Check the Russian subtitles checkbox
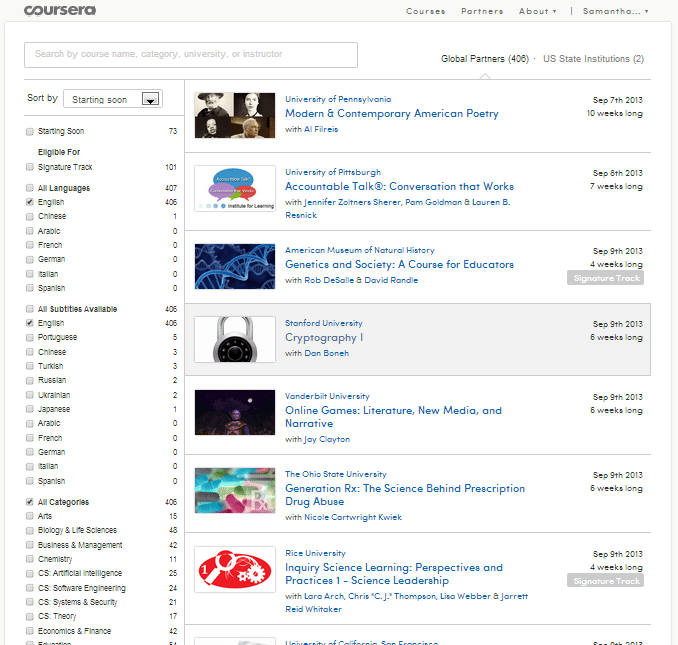 click(x=29, y=380)
